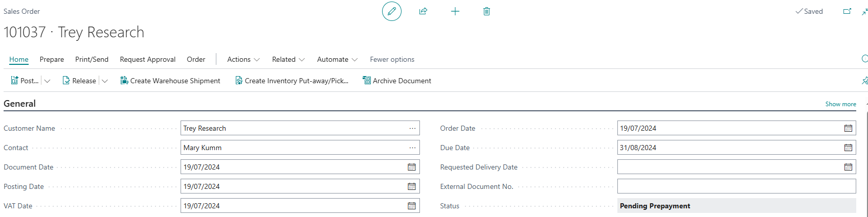
Task: Click the Saved indicator
Action: point(809,11)
